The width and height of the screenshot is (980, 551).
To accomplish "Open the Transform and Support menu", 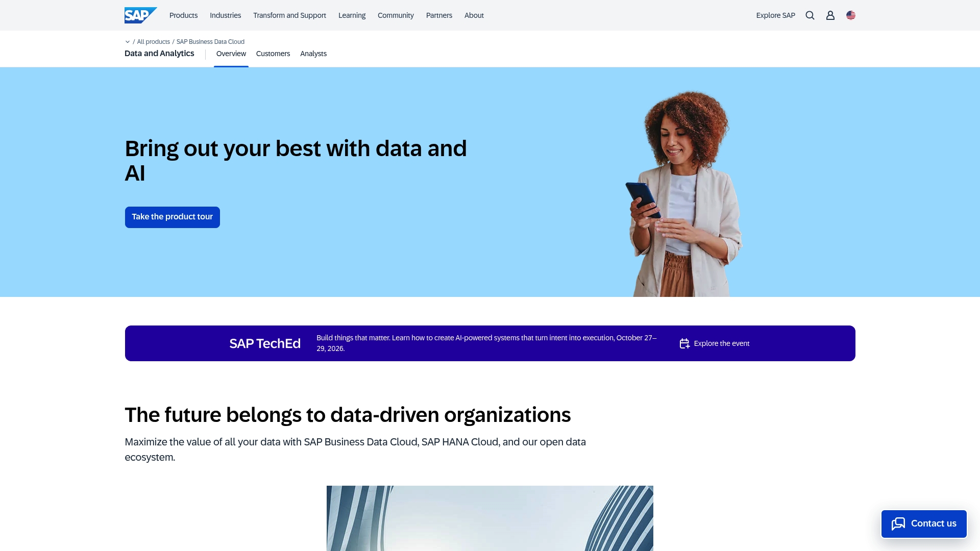I will click(x=289, y=15).
